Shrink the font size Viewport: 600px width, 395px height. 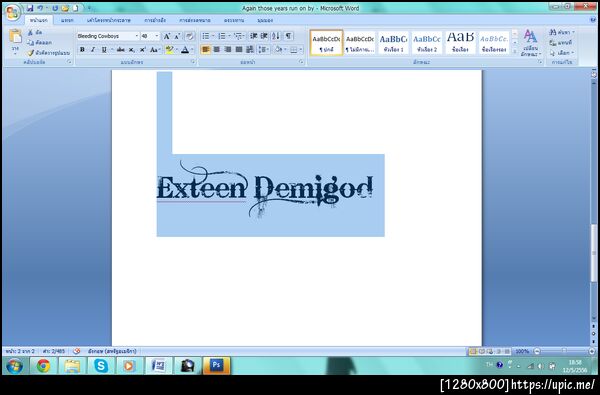click(x=177, y=36)
